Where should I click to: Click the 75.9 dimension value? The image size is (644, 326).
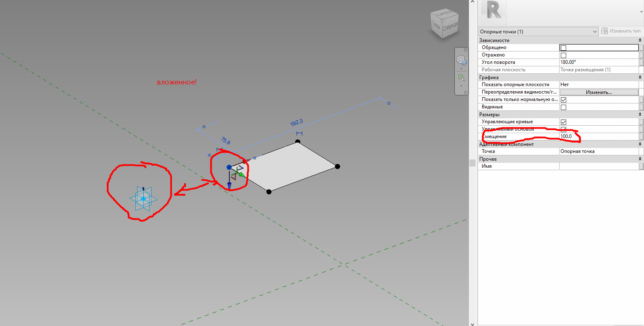pos(226,141)
